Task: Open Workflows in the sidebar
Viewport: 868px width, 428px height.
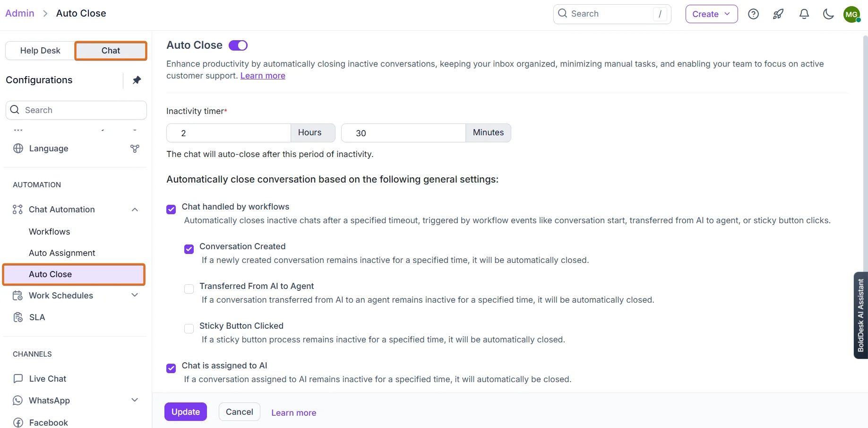Action: pos(49,232)
